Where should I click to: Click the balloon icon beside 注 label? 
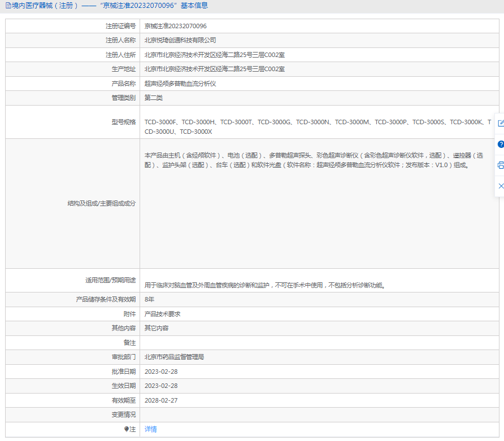pyautogui.click(x=127, y=429)
